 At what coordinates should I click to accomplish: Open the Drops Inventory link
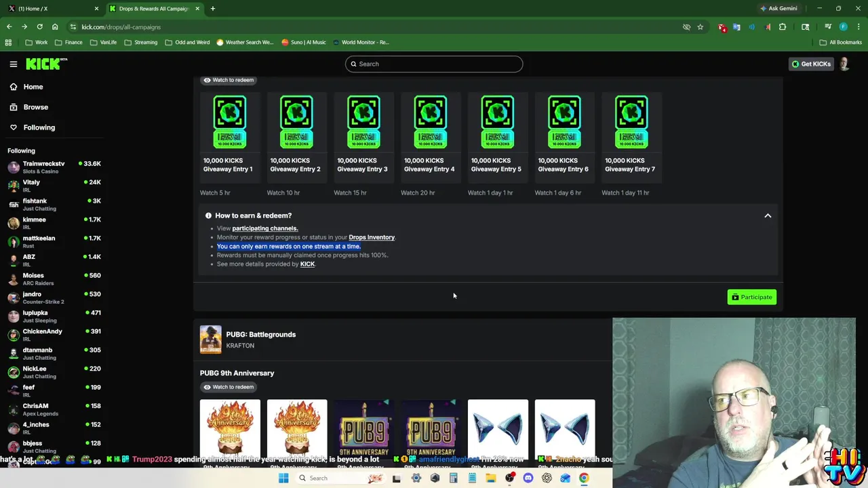[372, 237]
